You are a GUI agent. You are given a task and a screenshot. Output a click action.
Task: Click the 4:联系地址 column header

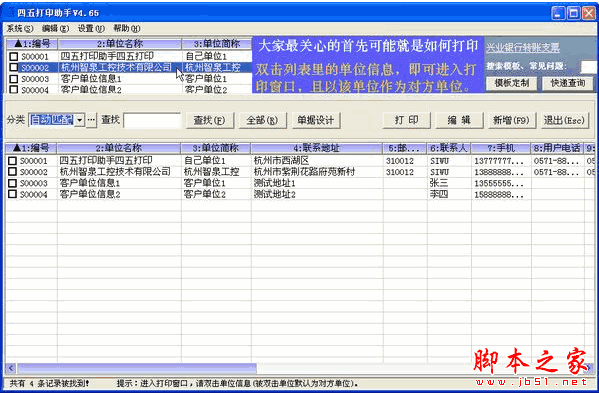317,148
